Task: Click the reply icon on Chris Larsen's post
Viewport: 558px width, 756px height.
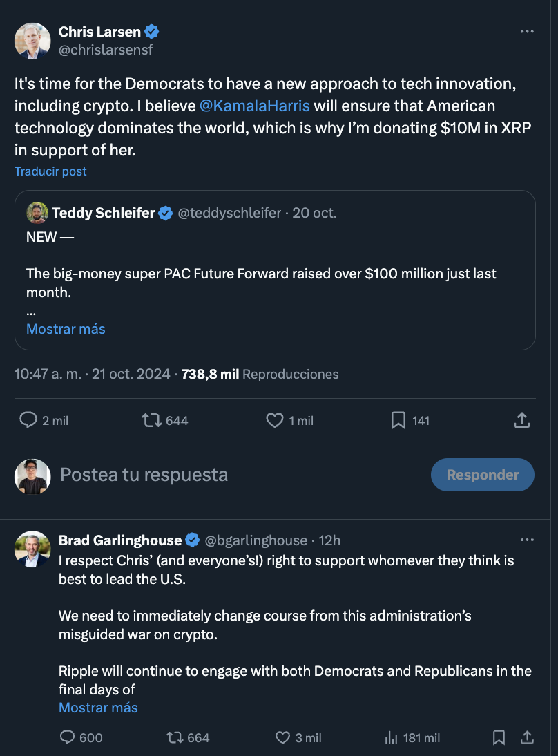Action: (28, 420)
